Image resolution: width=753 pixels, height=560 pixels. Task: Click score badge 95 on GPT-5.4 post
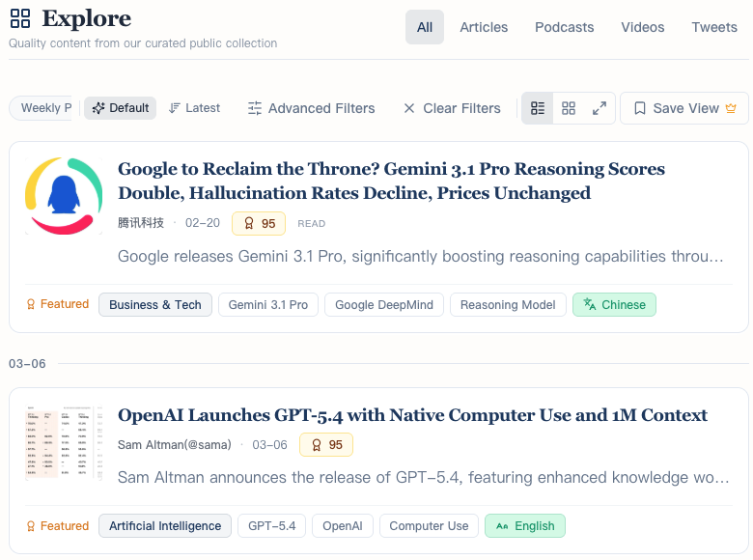[x=326, y=445]
